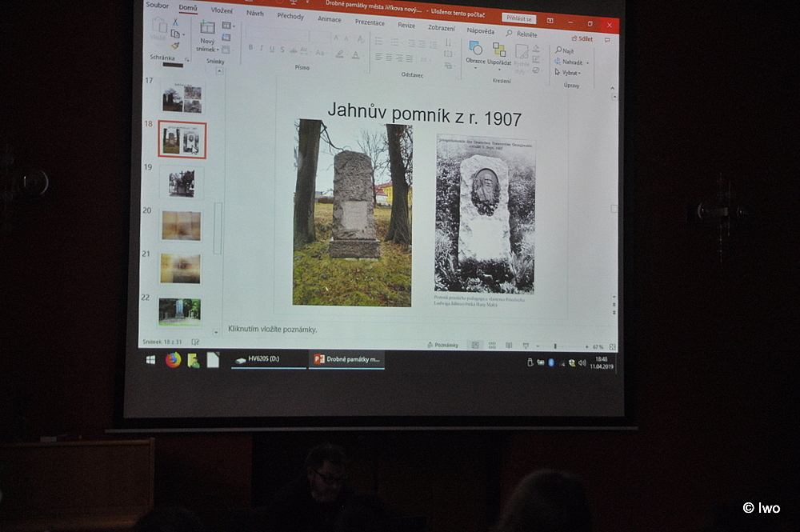Viewport: 800px width, 532px height.
Task: Toggle Strikethrough formatting
Action: [x=293, y=50]
